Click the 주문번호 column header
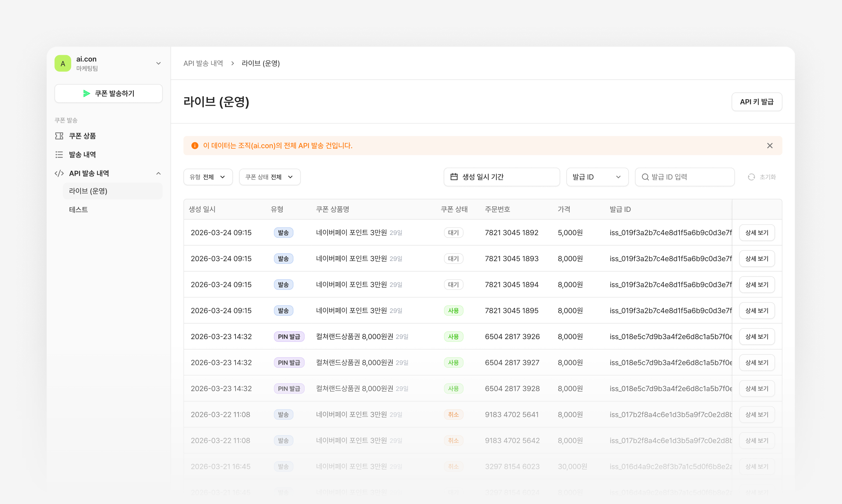 (x=498, y=209)
